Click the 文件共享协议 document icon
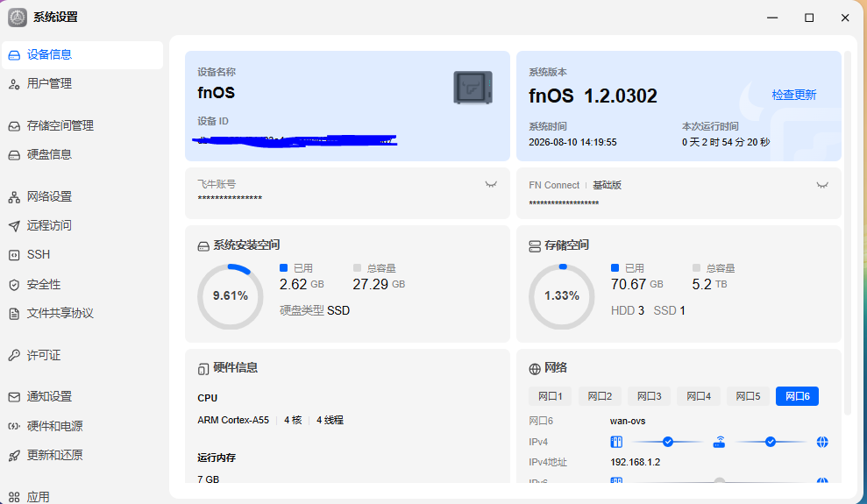Viewport: 867px width, 504px height. [x=14, y=314]
